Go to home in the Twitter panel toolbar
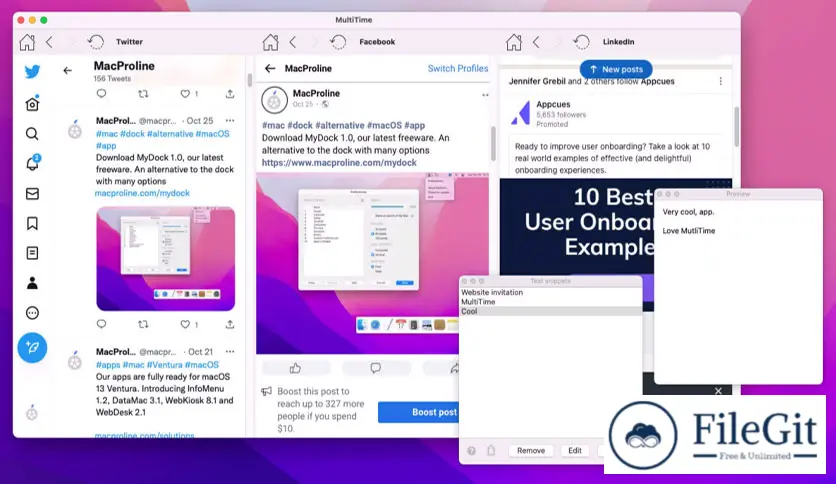Image resolution: width=836 pixels, height=484 pixels. click(x=27, y=42)
